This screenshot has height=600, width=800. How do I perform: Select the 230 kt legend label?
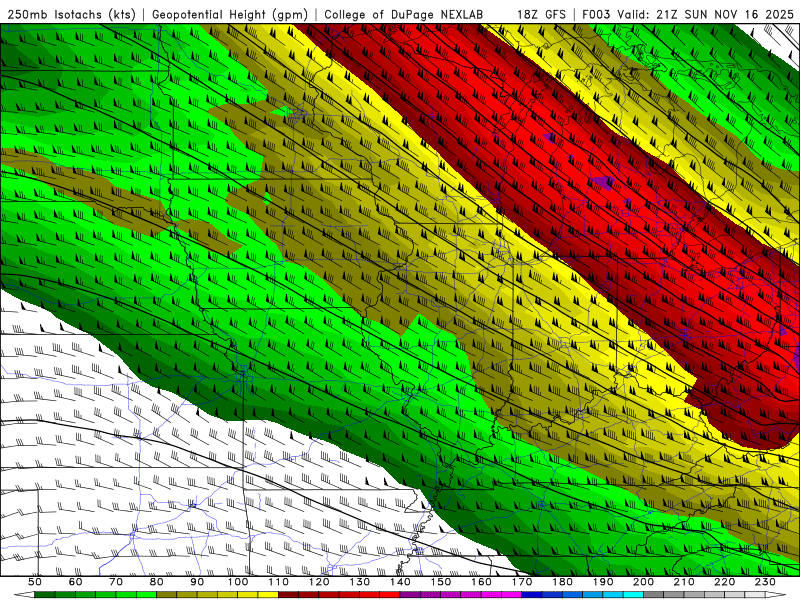765,582
